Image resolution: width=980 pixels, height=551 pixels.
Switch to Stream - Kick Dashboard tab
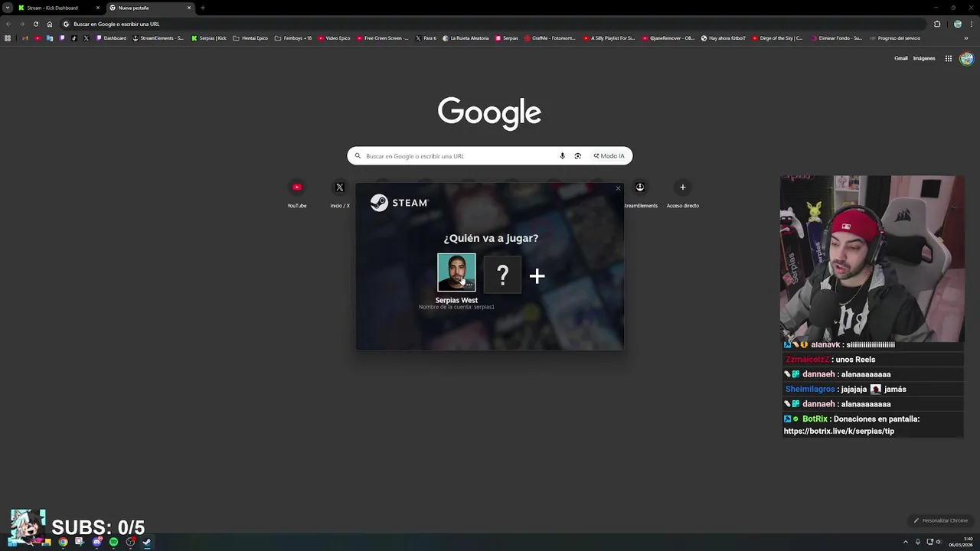(x=57, y=8)
